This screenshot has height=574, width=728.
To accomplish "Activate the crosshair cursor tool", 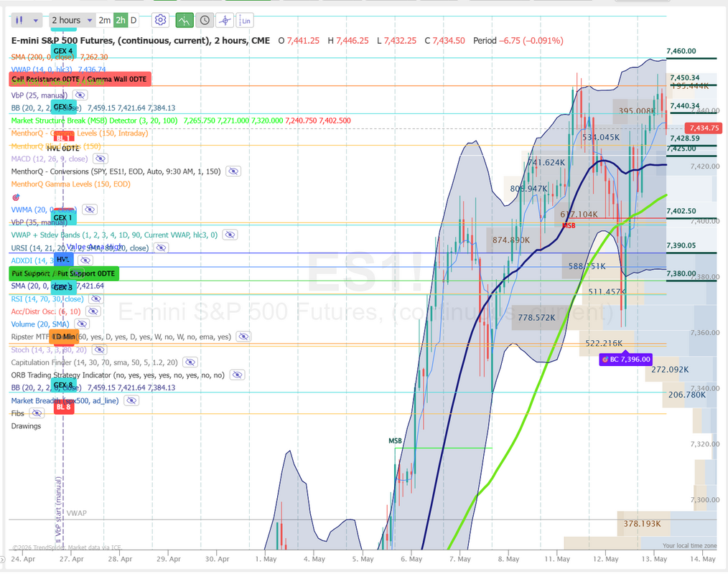I will [225, 20].
